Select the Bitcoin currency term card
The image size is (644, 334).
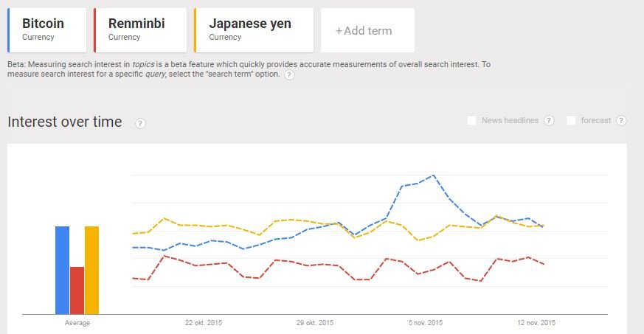tap(46, 30)
